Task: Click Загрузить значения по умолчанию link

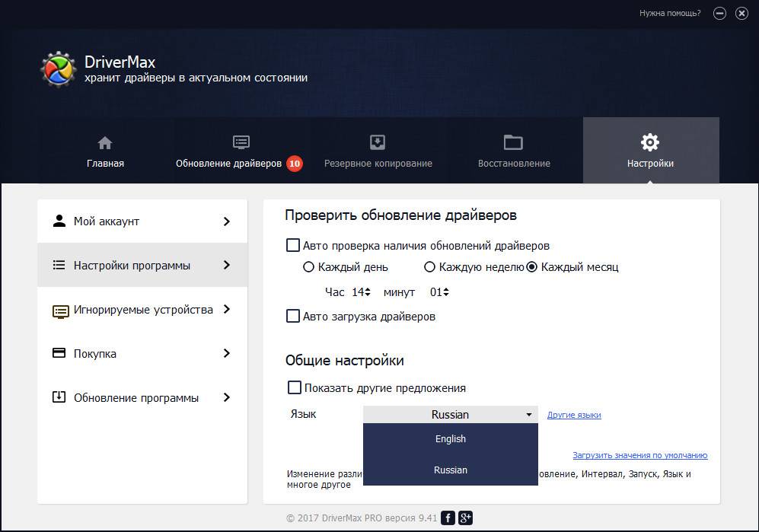Action: 640,455
